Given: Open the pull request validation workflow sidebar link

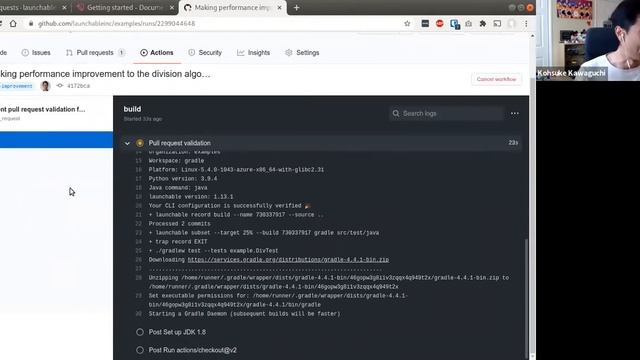Looking at the screenshot, I should [x=43, y=109].
